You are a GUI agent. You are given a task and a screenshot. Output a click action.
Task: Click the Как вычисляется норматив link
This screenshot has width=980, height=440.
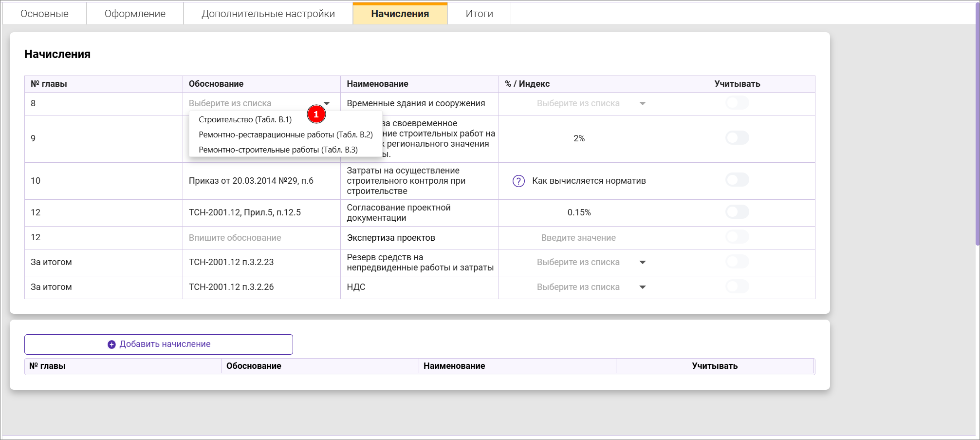click(x=589, y=181)
